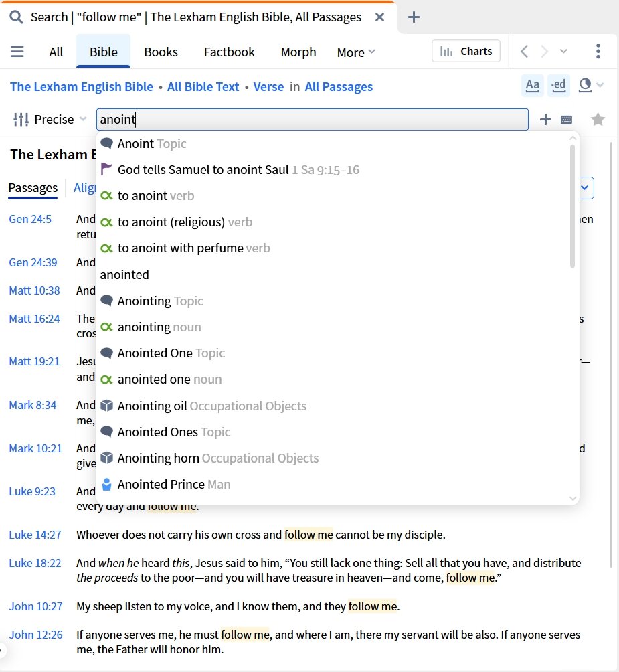Open the Luke 9:23 reference
619x672 pixels.
(32, 491)
